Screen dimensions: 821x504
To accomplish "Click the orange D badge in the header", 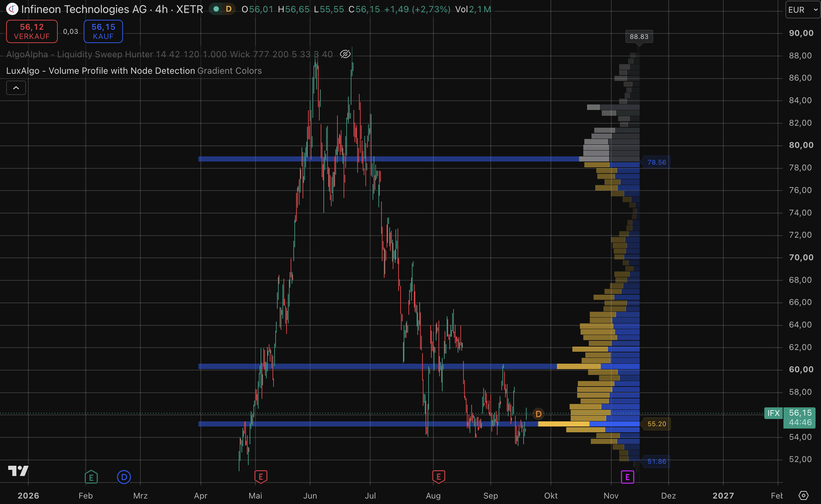I will tap(228, 9).
